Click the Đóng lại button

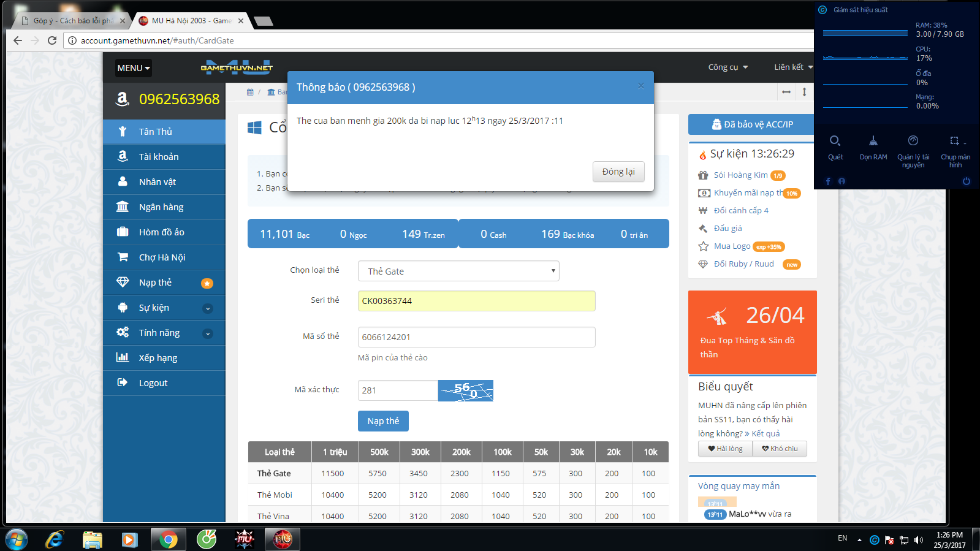(x=618, y=172)
